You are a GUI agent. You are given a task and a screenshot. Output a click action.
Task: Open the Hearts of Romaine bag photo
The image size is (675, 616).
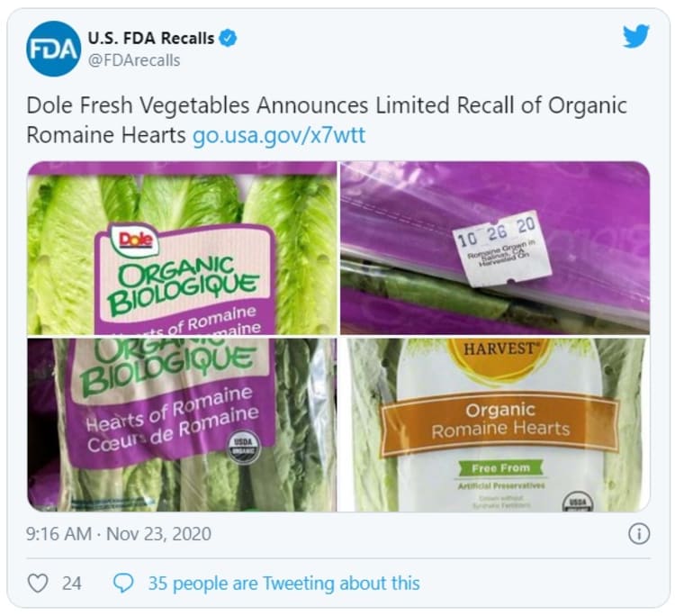pyautogui.click(x=182, y=425)
